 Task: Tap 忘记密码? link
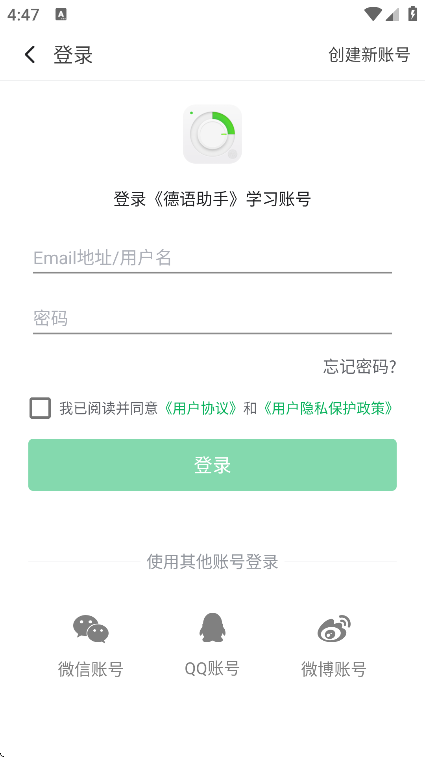pos(360,367)
